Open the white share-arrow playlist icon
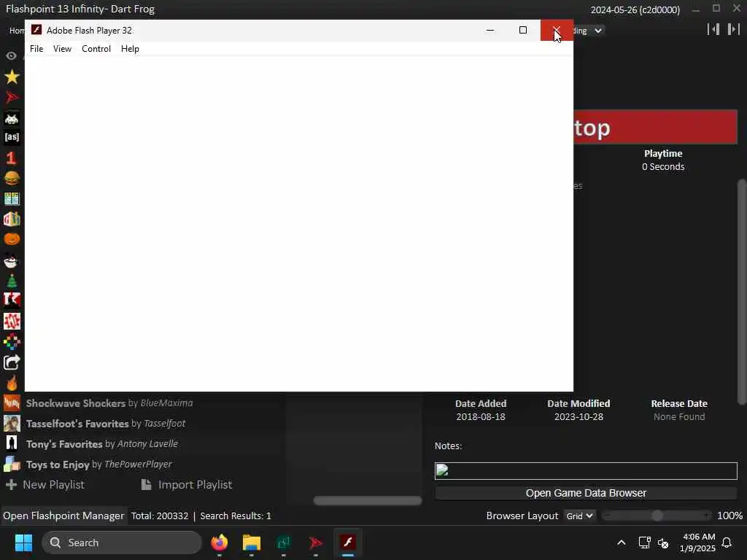Image resolution: width=747 pixels, height=560 pixels. pos(12,362)
